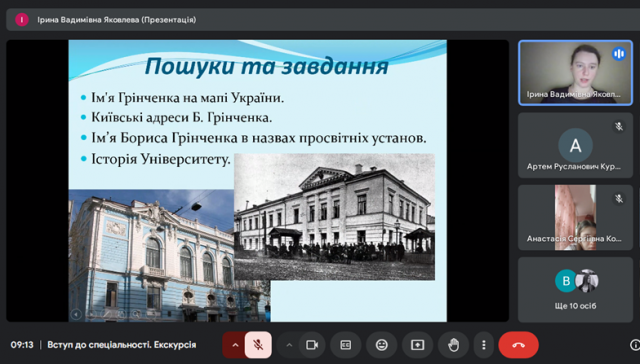
Task: Select Ірина Вадимівна Яковлева video tile
Action: [x=576, y=73]
